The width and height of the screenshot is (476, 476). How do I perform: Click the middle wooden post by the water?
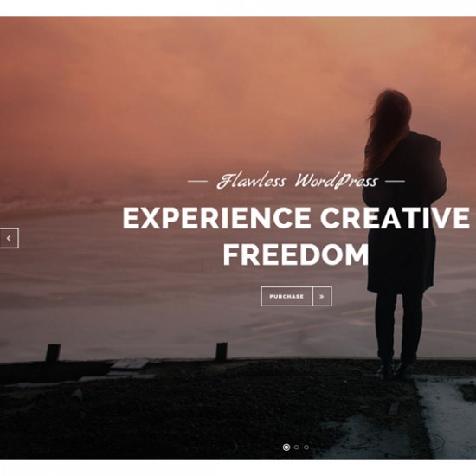[222, 352]
